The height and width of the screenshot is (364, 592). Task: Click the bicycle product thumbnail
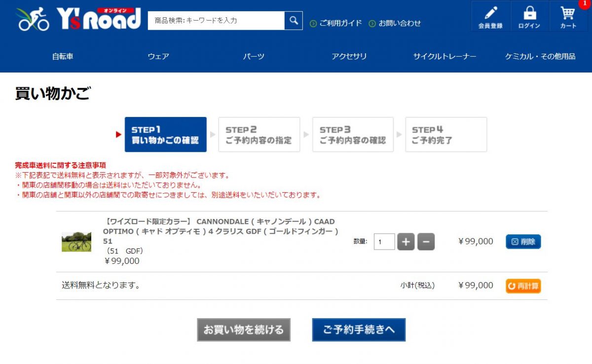pyautogui.click(x=76, y=242)
